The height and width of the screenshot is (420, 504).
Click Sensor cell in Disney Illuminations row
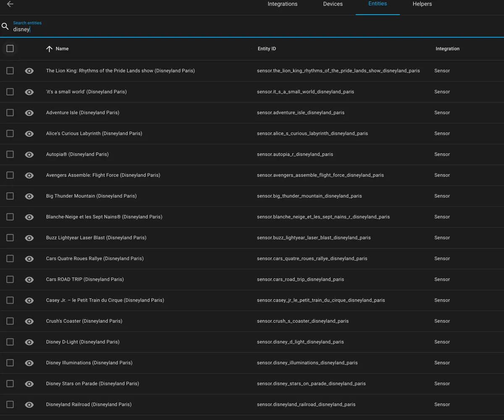coord(442,363)
